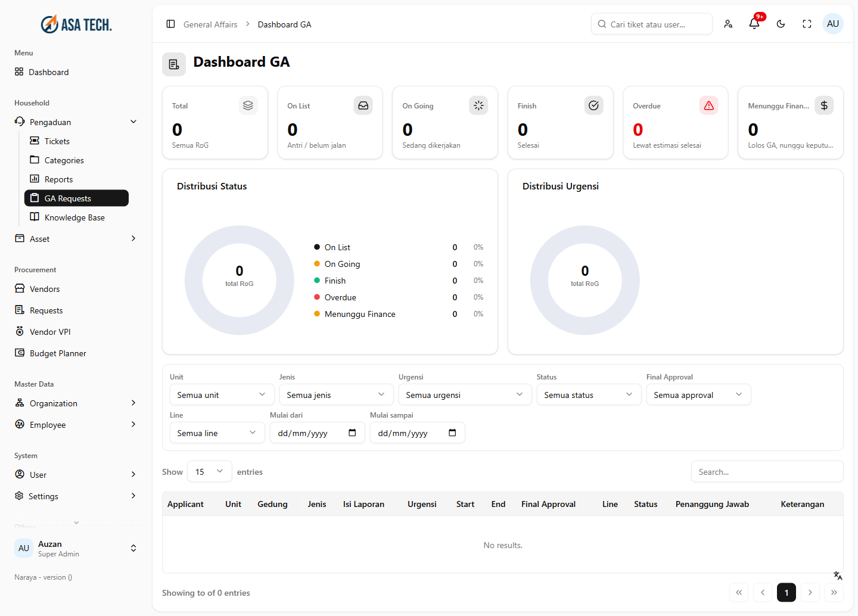This screenshot has width=858, height=616.
Task: Sort by Applicant column header
Action: (x=185, y=504)
